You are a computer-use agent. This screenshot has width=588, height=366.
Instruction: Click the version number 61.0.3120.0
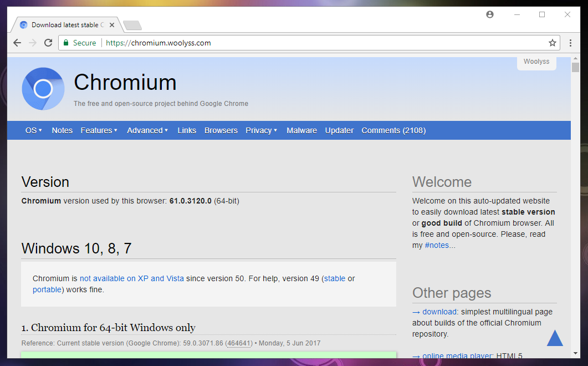click(x=191, y=201)
